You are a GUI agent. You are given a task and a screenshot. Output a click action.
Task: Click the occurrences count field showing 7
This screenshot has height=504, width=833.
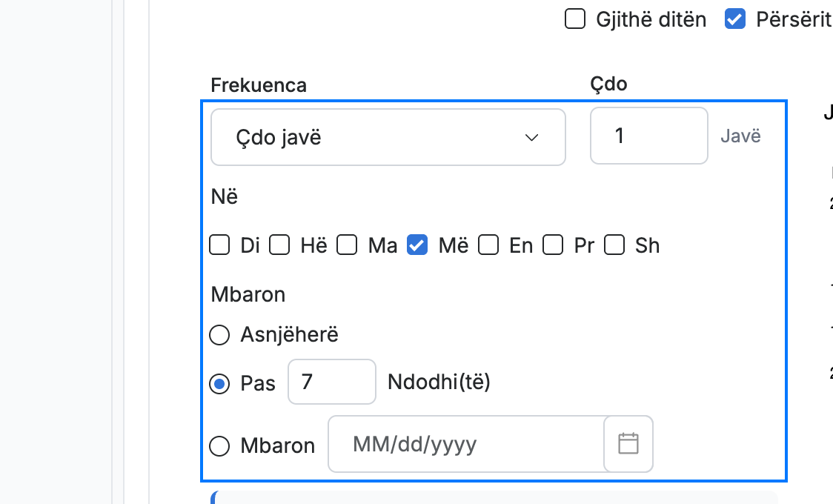[x=332, y=382]
